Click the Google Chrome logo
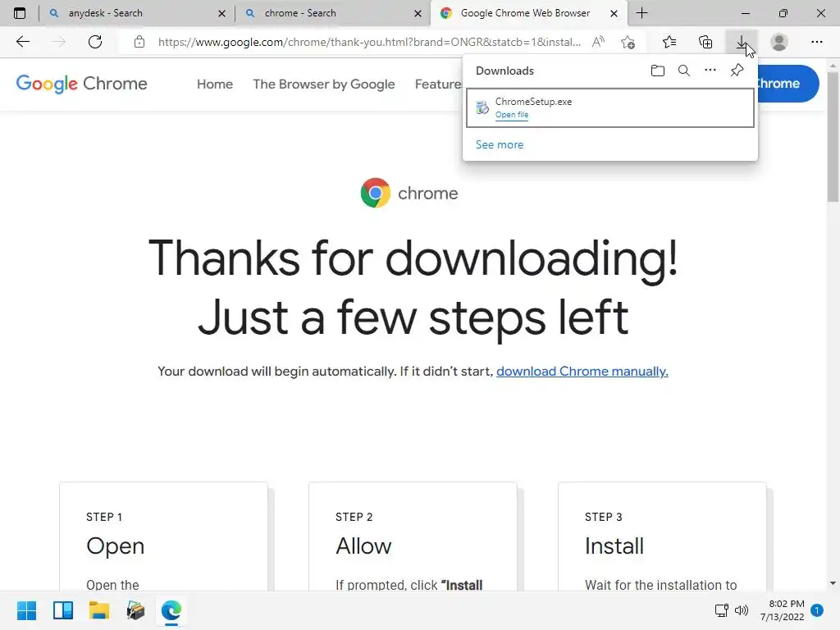The image size is (840, 630). coord(81,84)
